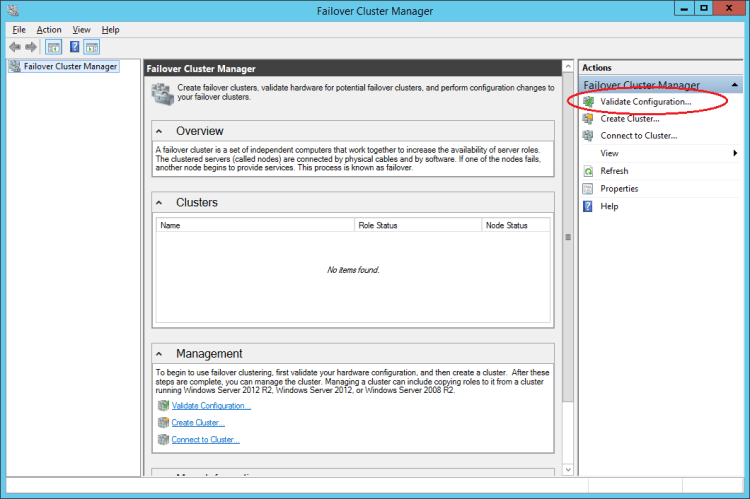Click the Validate Configuration link under Management
This screenshot has width=750, height=499.
coord(210,406)
